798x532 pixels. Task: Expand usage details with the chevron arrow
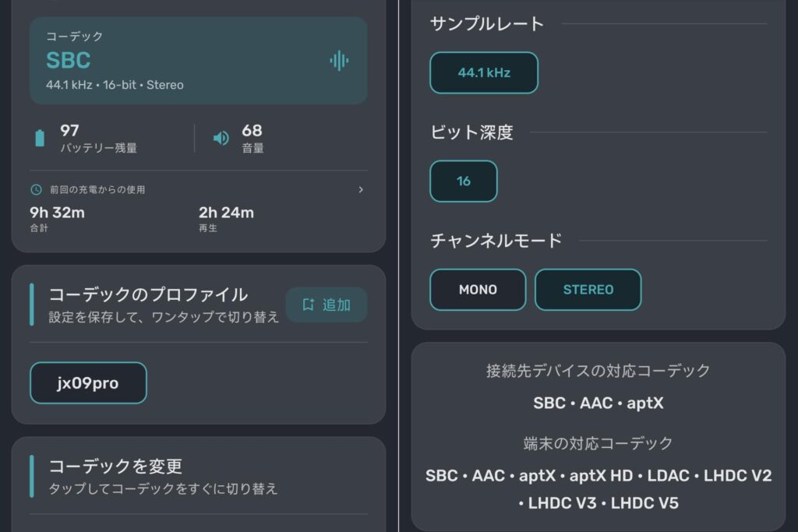pos(361,190)
